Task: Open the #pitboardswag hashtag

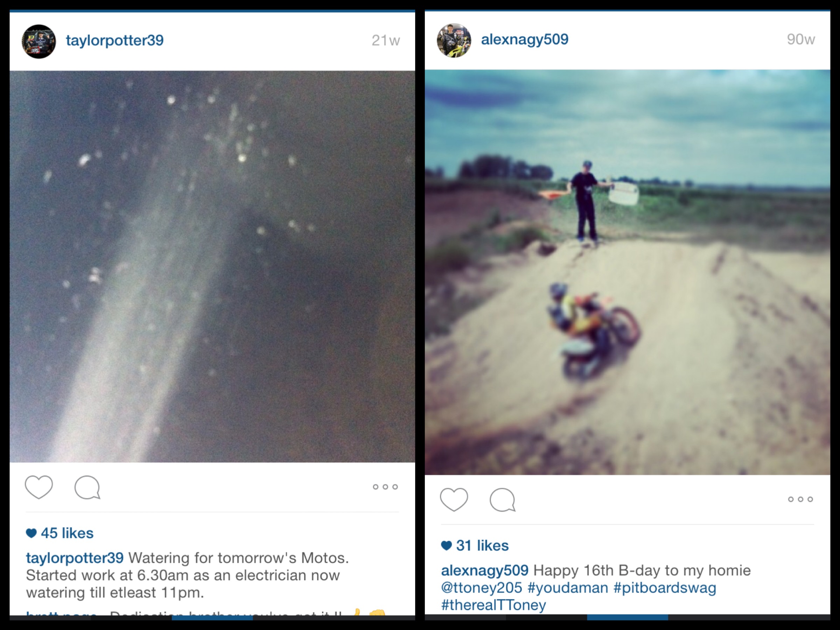Action: [665, 588]
